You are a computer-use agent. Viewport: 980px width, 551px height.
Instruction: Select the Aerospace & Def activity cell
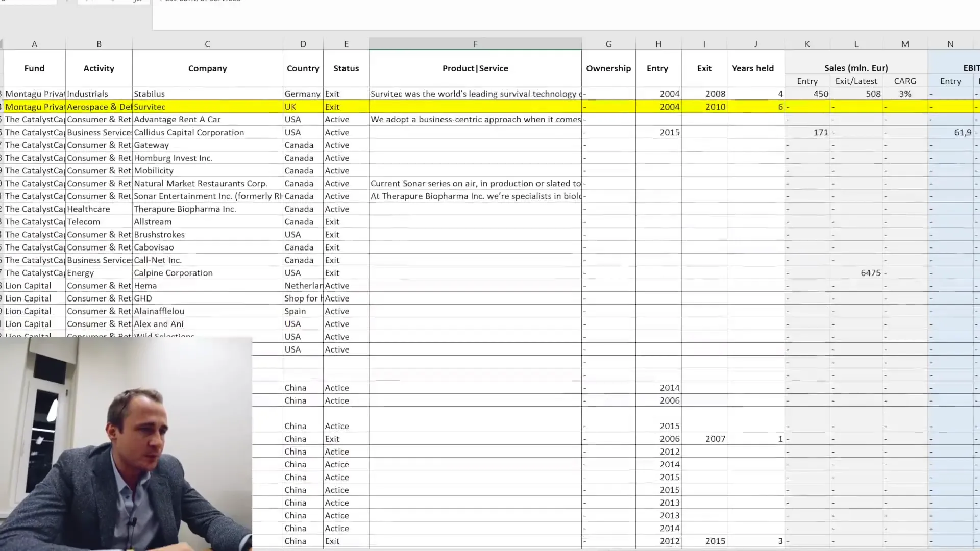[x=99, y=107]
